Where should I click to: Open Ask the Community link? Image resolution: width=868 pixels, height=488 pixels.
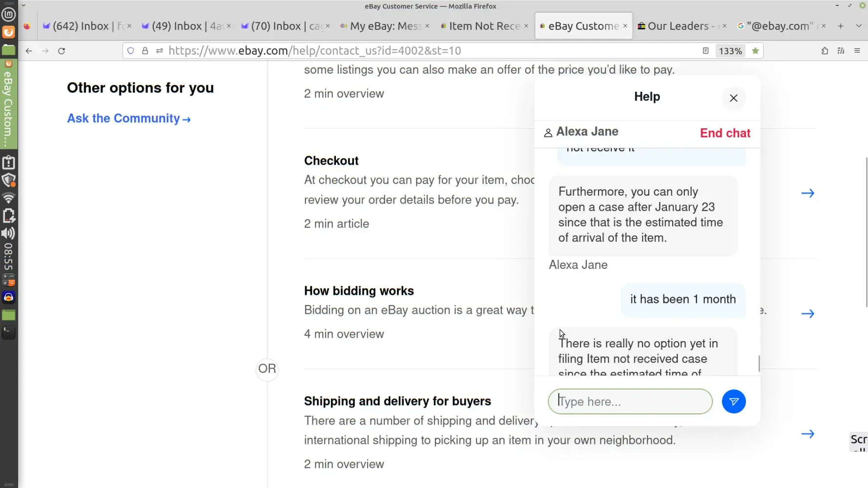(128, 119)
